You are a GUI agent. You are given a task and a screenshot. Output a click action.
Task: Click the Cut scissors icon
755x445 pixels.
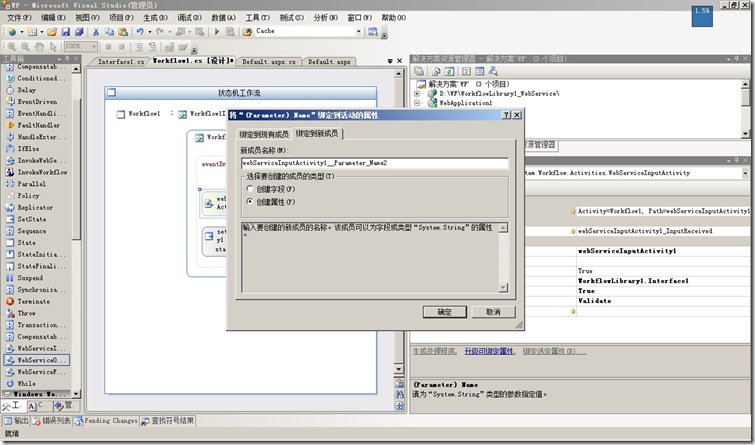[x=96, y=32]
